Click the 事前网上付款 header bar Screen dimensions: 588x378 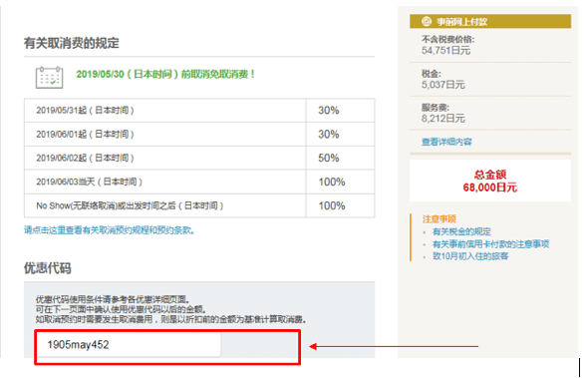pyautogui.click(x=490, y=21)
